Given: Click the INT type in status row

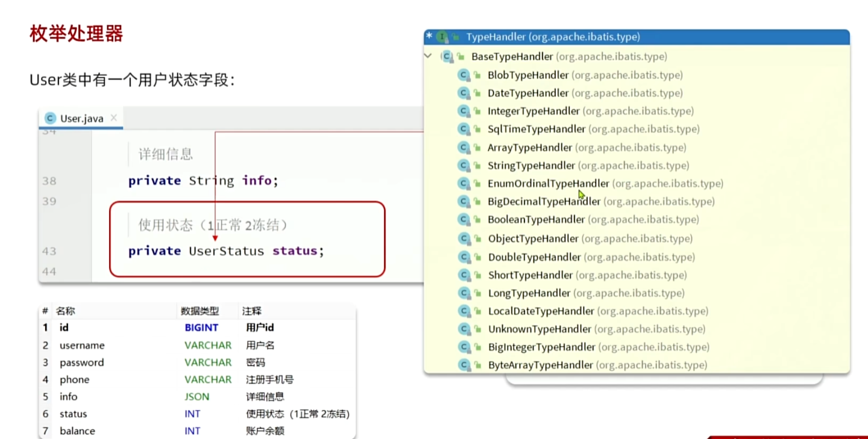Looking at the screenshot, I should point(192,414).
